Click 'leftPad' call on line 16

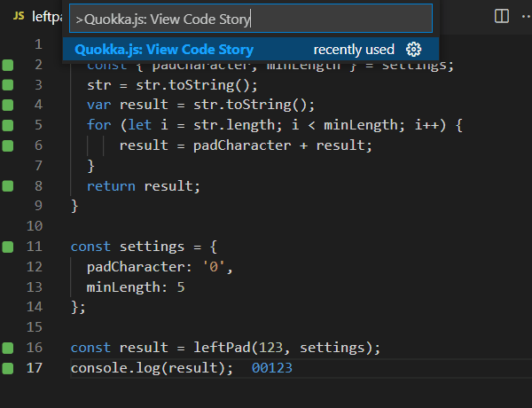[x=222, y=348]
